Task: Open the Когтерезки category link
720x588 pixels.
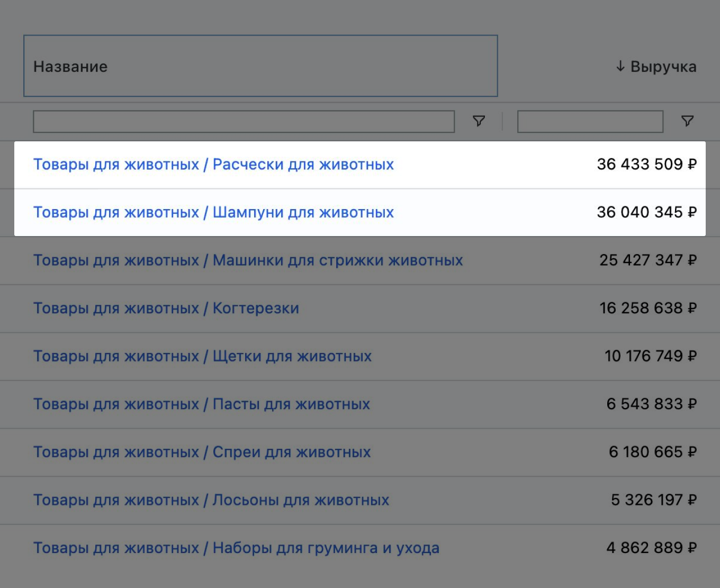Action: click(166, 308)
